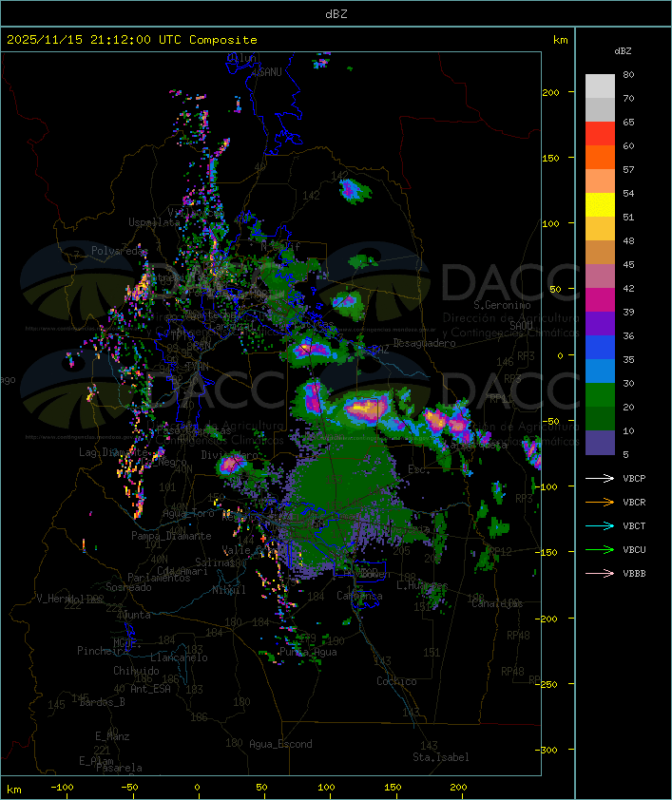Select the cyan VBCT arrow icon
Viewport: 672px width, 800px height.
click(600, 525)
